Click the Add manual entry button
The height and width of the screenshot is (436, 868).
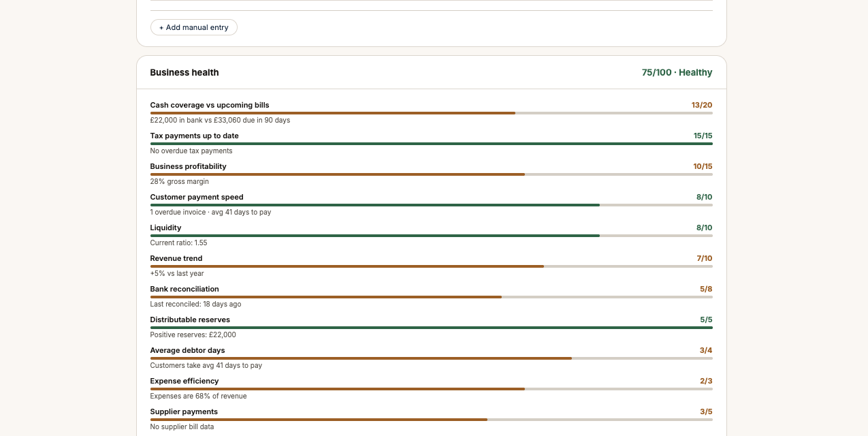[x=194, y=27]
